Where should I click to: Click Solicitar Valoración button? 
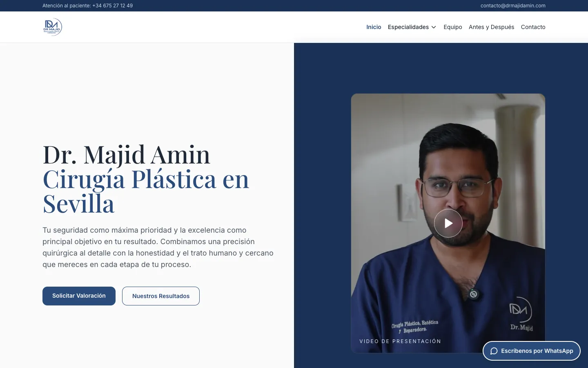[79, 296]
